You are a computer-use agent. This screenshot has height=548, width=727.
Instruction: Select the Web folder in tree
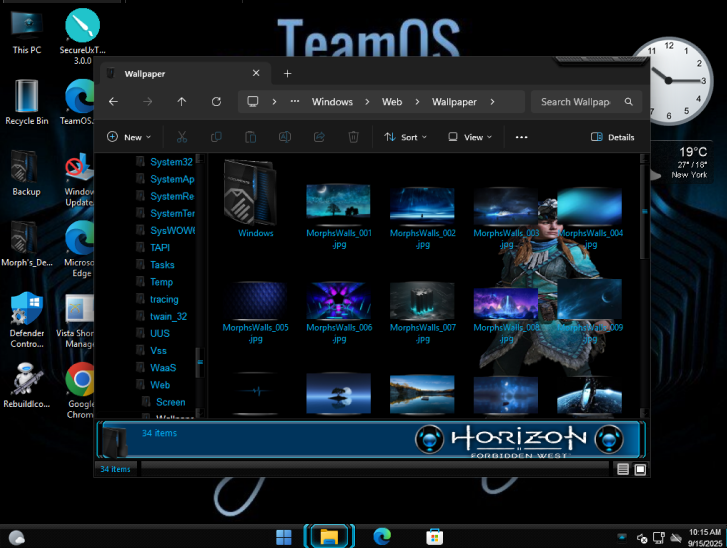pos(160,385)
